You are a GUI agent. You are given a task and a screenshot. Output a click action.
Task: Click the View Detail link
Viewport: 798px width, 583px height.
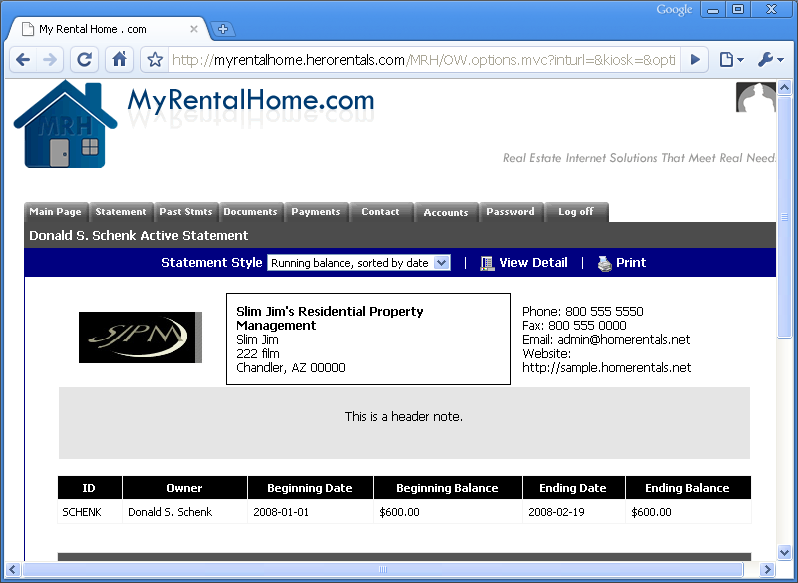(x=533, y=263)
